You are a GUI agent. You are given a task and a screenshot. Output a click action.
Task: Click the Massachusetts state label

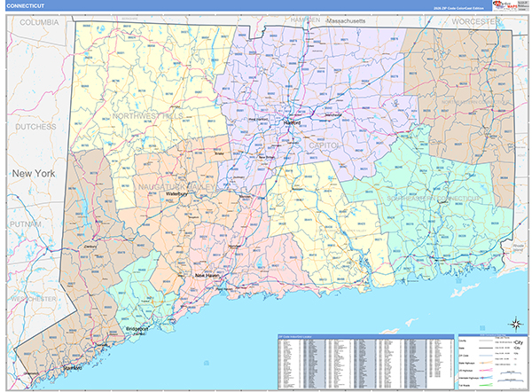pyautogui.click(x=346, y=21)
